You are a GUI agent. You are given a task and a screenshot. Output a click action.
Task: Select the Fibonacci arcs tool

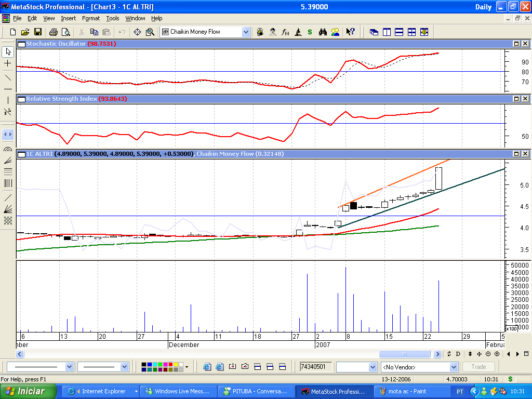coord(8,149)
